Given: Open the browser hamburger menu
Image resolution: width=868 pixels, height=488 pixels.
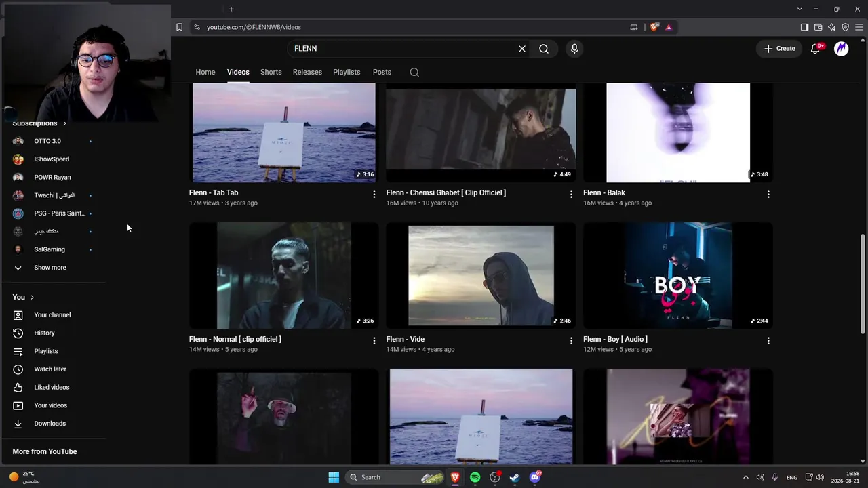Looking at the screenshot, I should coord(859,27).
